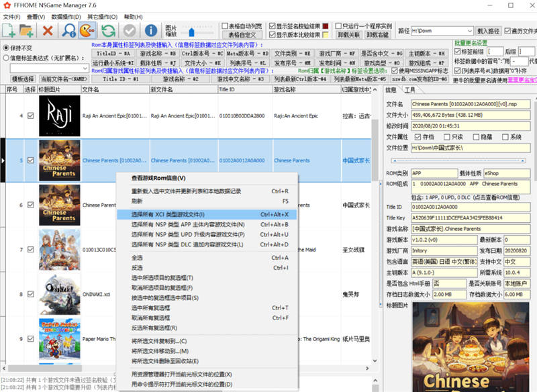The height and width of the screenshot is (392, 537).
Task: Click the FFHOME app title icon
Action: [7, 5]
